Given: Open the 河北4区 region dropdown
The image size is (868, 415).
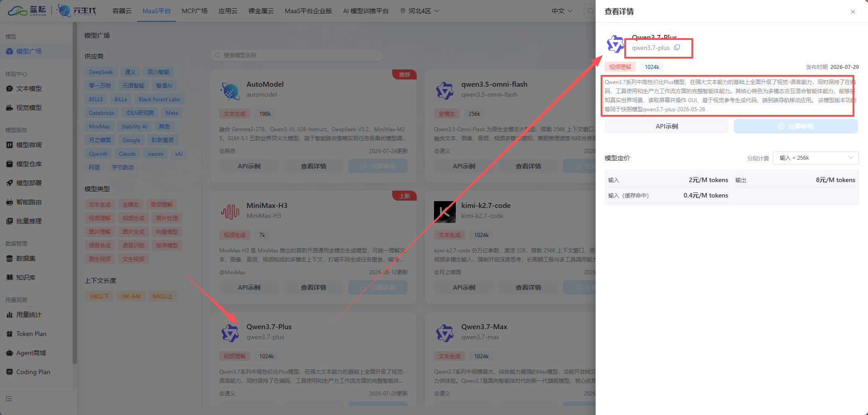Looking at the screenshot, I should [x=419, y=11].
